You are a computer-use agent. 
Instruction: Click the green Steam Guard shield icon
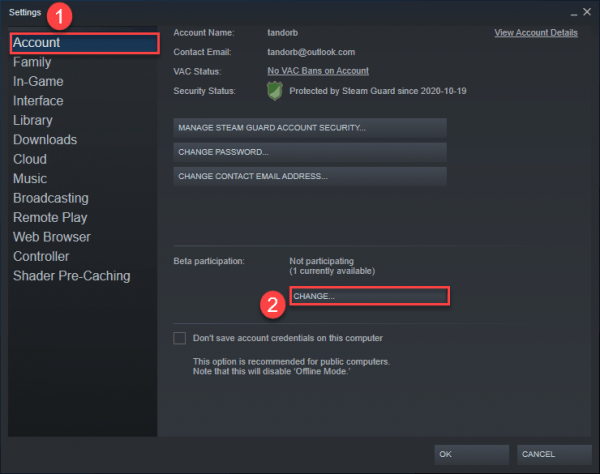pos(274,91)
